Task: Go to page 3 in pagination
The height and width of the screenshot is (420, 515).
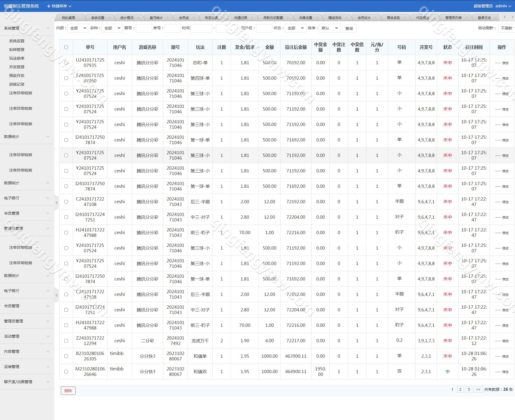Action: pos(468,389)
